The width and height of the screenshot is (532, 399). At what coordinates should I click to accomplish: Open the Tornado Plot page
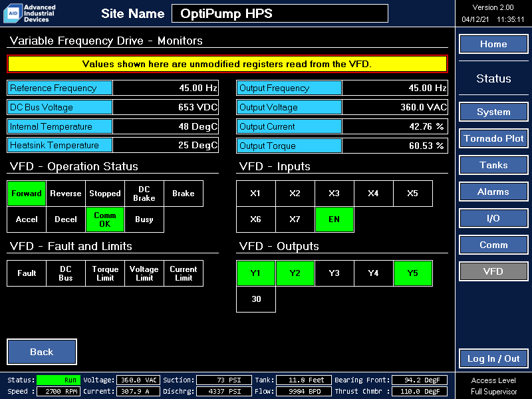click(493, 138)
